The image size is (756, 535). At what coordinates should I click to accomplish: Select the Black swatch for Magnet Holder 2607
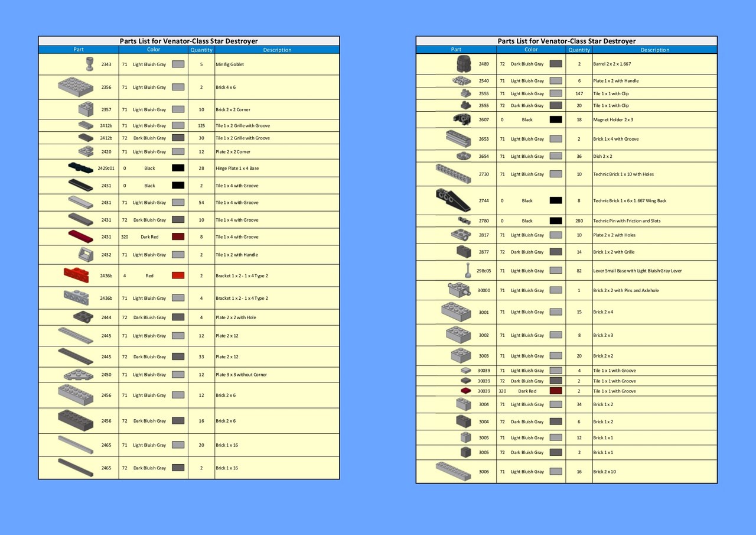(x=556, y=119)
